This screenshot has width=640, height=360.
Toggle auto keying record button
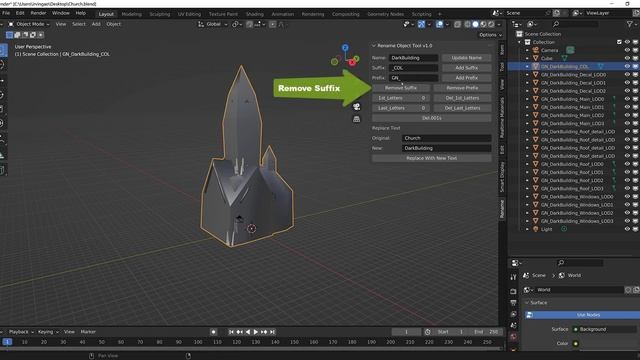coord(213,332)
